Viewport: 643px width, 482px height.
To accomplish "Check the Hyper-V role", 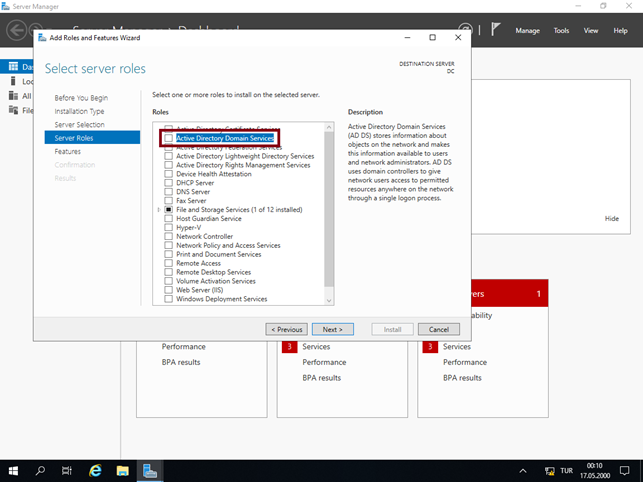I will coord(169,227).
